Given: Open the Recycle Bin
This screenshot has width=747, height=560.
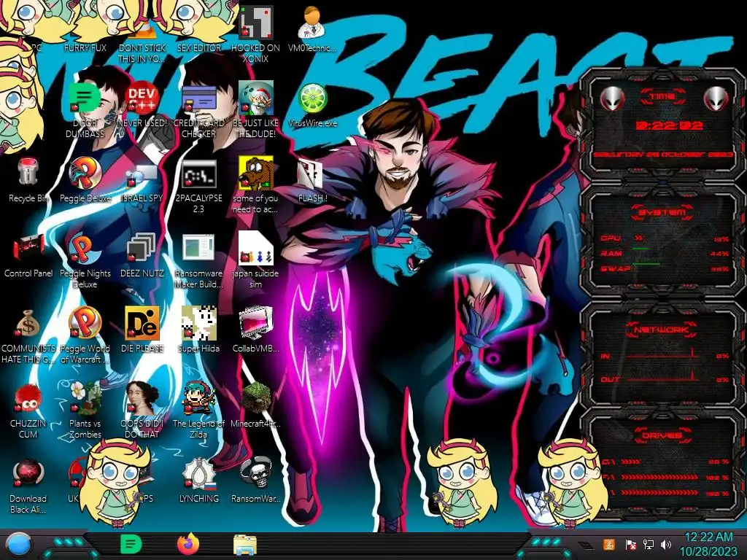Looking at the screenshot, I should pyautogui.click(x=28, y=172).
